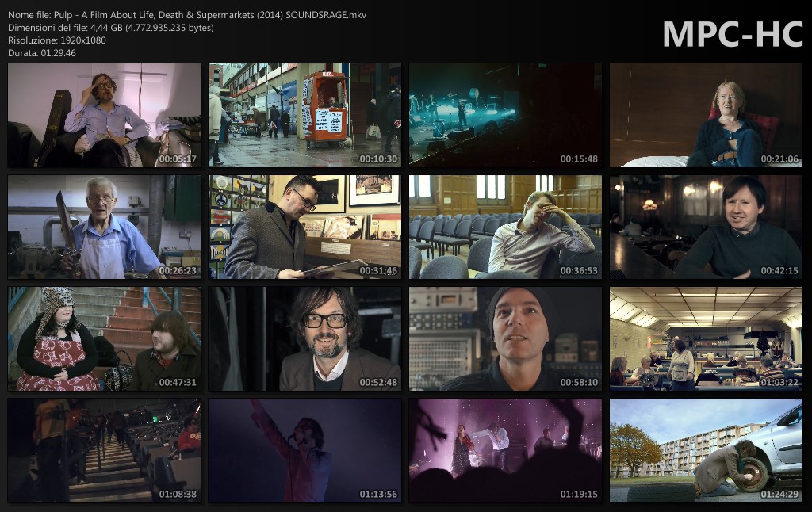Select the thumbnail at 01:24:29
The width and height of the screenshot is (812, 512).
[x=706, y=450]
